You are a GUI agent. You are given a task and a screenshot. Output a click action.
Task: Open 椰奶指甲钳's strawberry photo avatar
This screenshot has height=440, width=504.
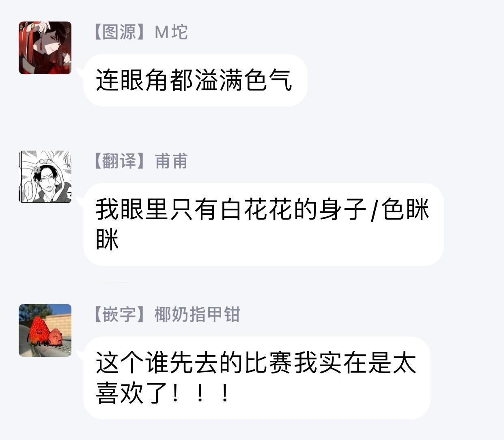click(45, 330)
